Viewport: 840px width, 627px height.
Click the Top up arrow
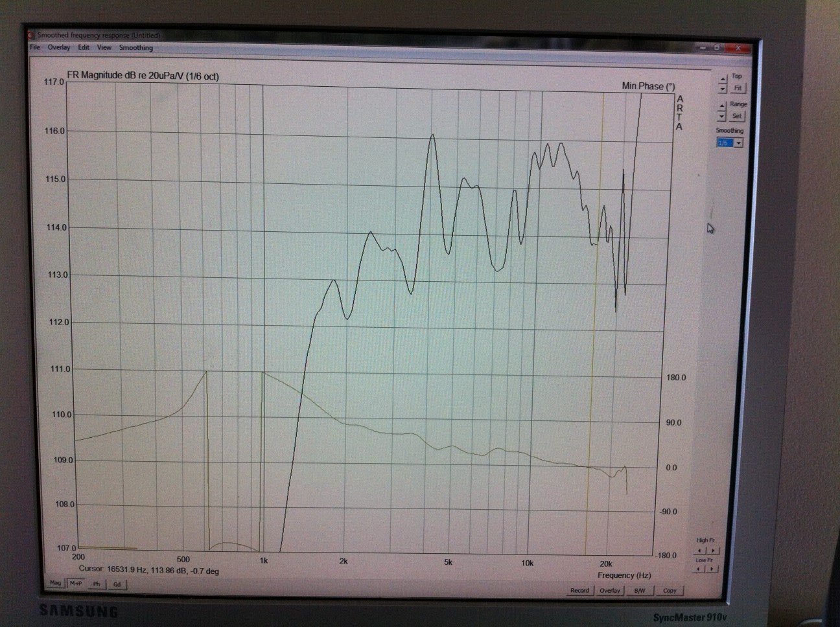click(723, 79)
